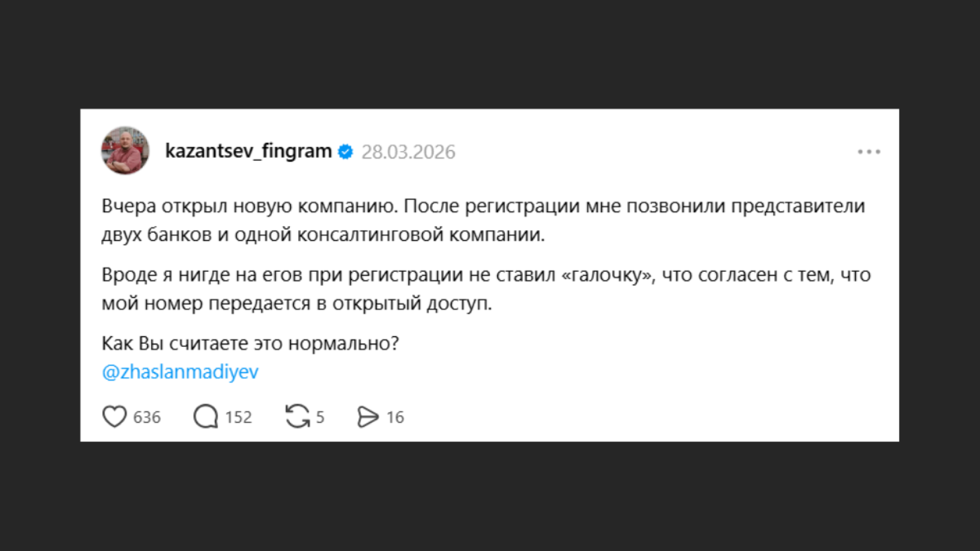Click the share count of 16

click(x=395, y=417)
